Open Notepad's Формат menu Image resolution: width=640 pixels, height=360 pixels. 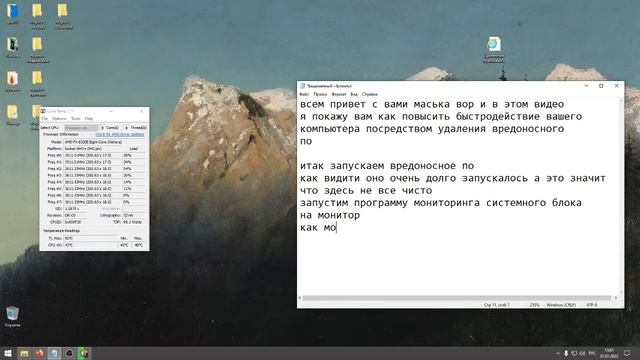339,94
